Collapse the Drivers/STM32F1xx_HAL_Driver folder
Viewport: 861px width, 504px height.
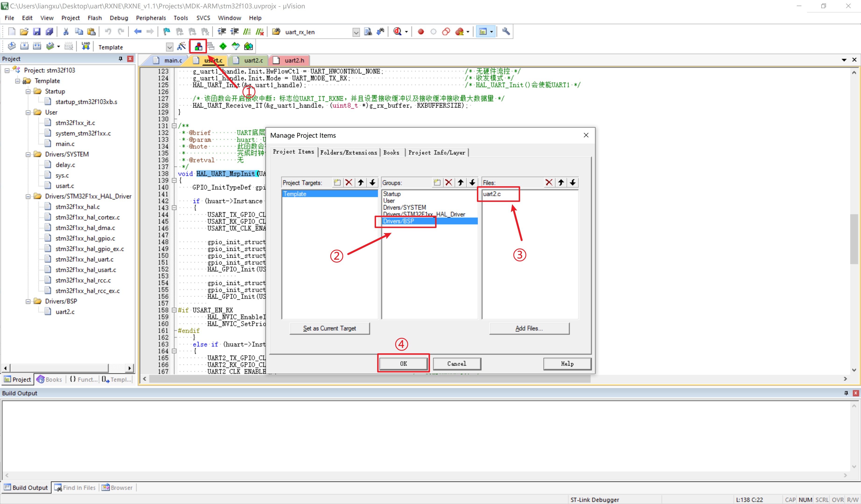pyautogui.click(x=28, y=196)
